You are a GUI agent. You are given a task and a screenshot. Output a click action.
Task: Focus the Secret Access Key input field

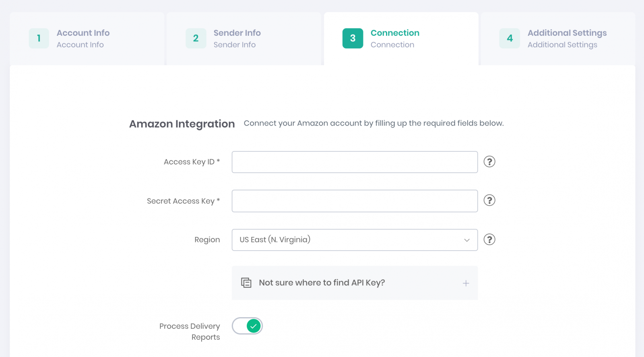(355, 201)
